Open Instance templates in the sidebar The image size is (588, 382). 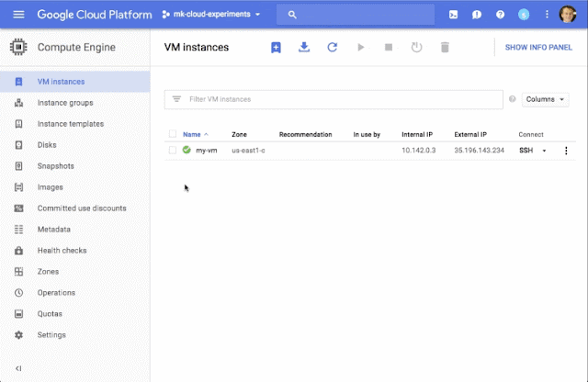(x=75, y=124)
